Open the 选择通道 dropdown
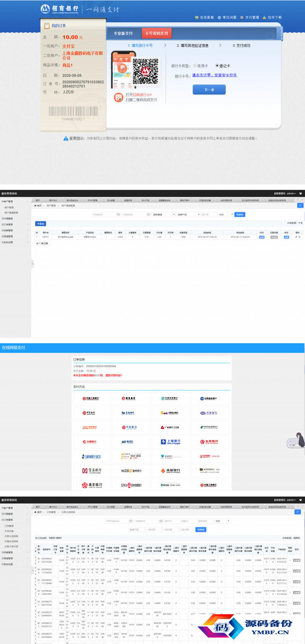 pos(164,214)
